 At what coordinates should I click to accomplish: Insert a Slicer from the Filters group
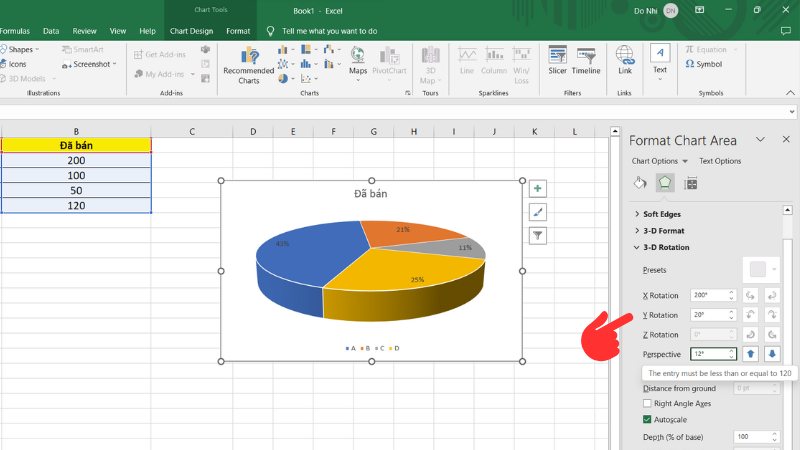coord(557,60)
